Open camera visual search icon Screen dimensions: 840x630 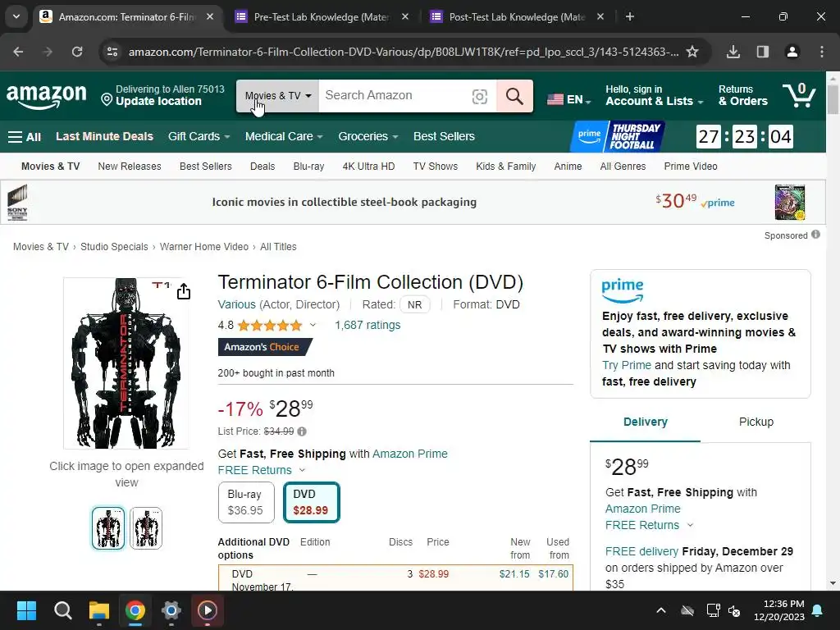479,97
